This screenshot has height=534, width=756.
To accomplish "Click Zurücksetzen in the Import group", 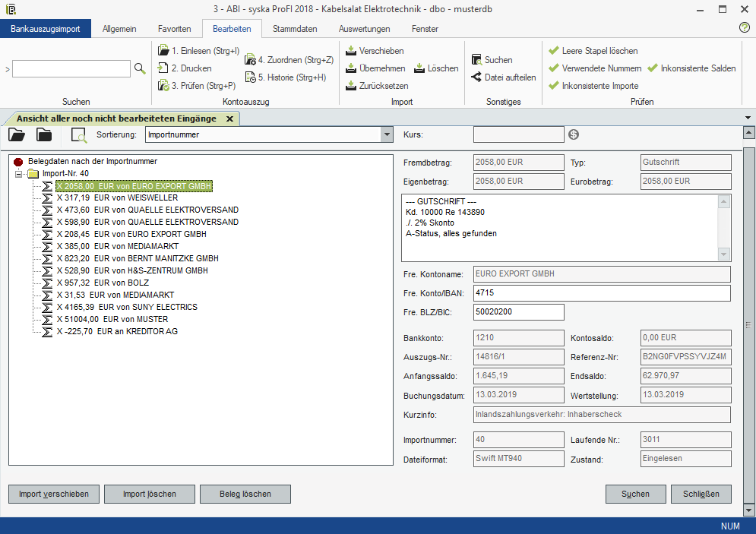I will coord(377,85).
